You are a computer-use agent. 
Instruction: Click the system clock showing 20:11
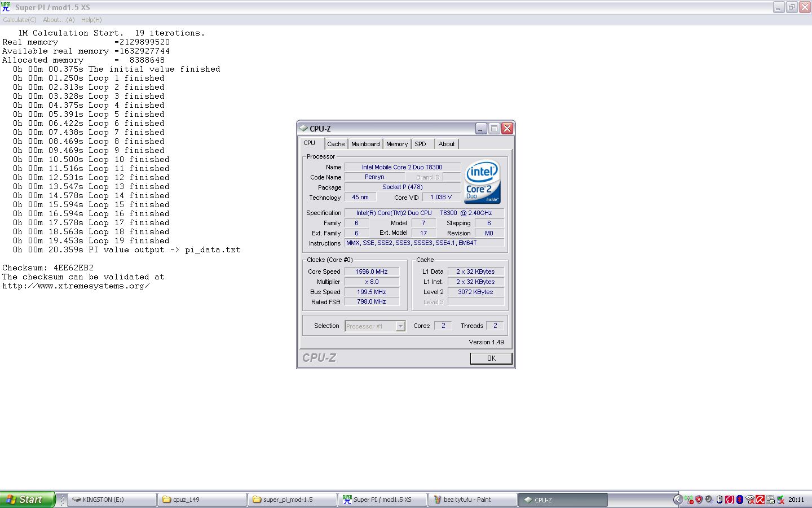[796, 500]
